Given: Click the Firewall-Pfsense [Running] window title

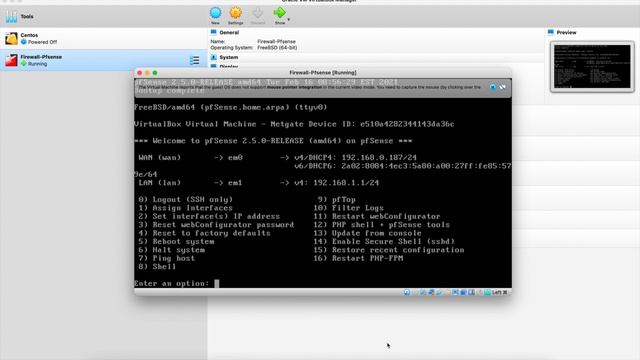Looking at the screenshot, I should 323,73.
